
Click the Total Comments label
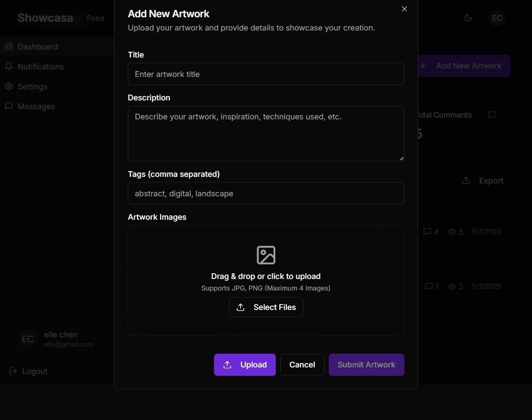[445, 115]
